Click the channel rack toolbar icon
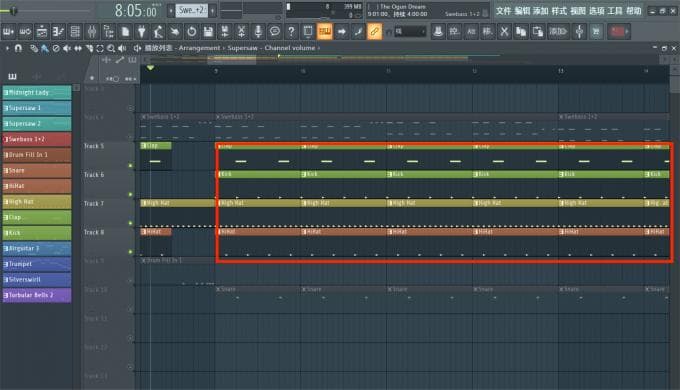 pos(75,31)
